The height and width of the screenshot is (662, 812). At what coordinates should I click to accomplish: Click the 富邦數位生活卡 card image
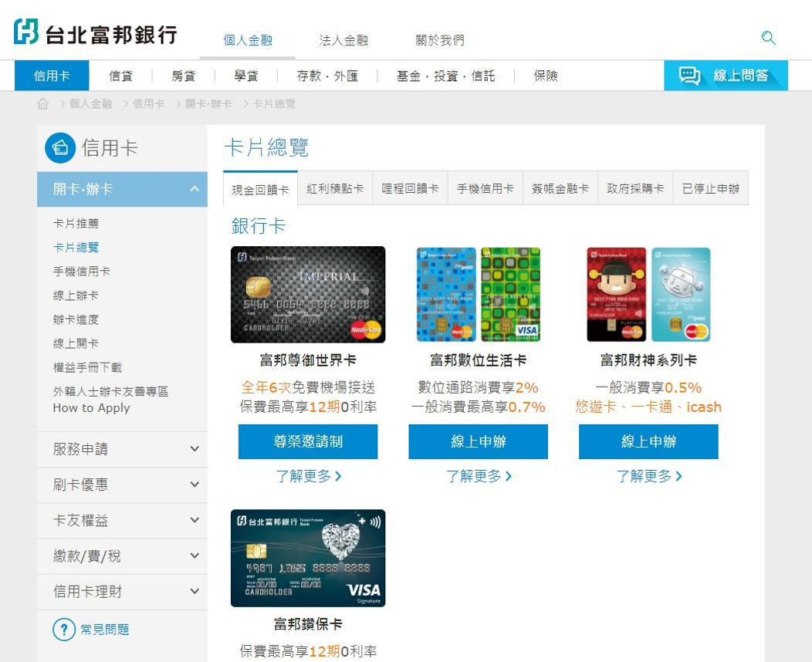coord(479,295)
